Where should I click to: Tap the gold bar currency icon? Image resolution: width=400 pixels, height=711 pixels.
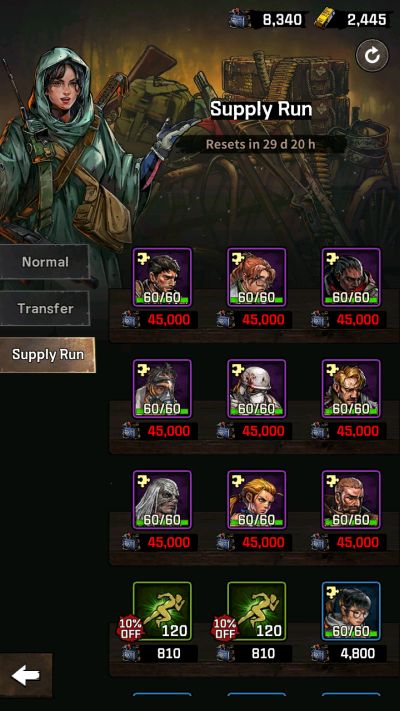(324, 19)
